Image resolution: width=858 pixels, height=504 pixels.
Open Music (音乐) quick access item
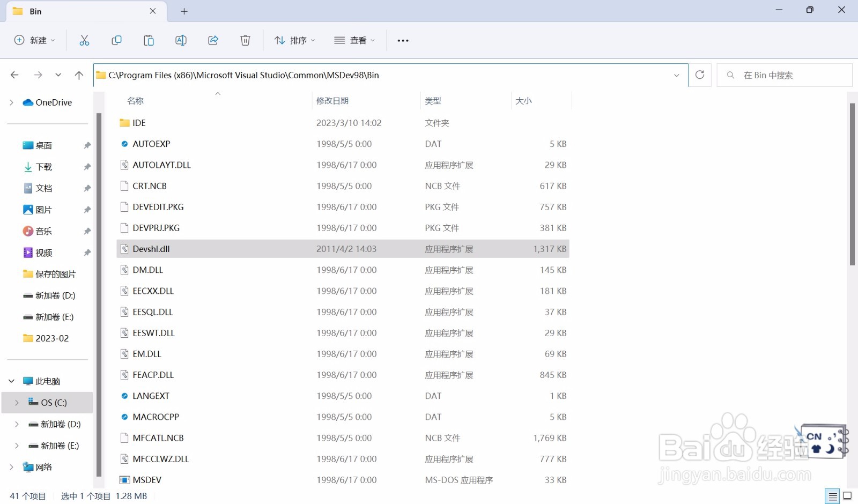click(38, 231)
